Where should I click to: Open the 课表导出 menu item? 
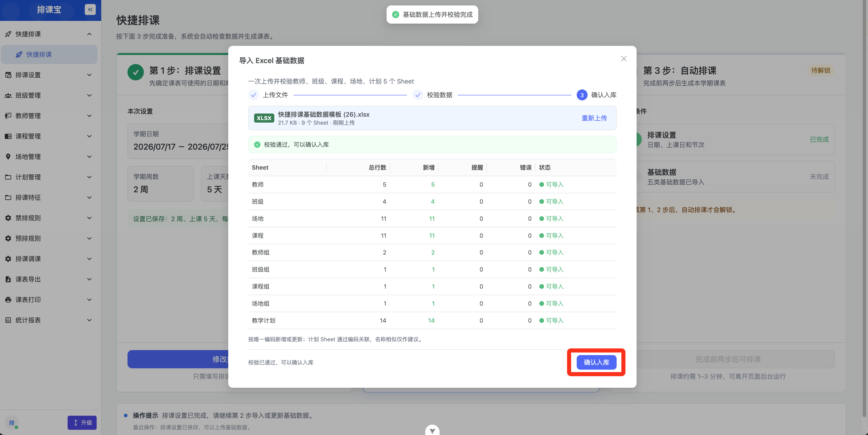click(49, 279)
